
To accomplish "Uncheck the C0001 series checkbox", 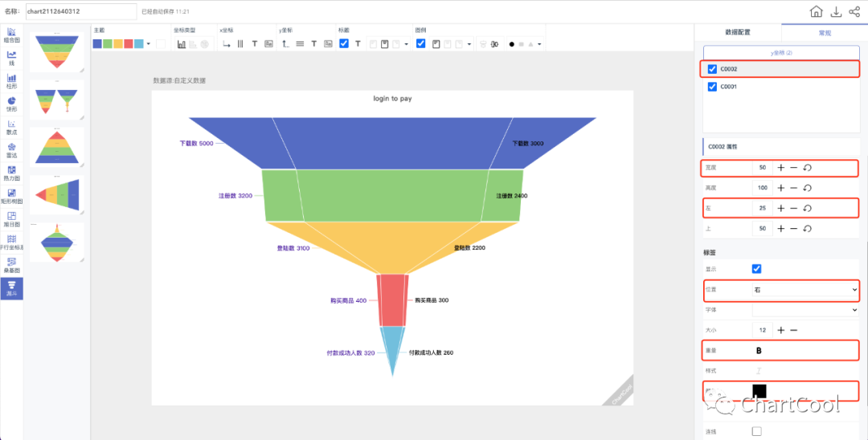I will (x=712, y=87).
